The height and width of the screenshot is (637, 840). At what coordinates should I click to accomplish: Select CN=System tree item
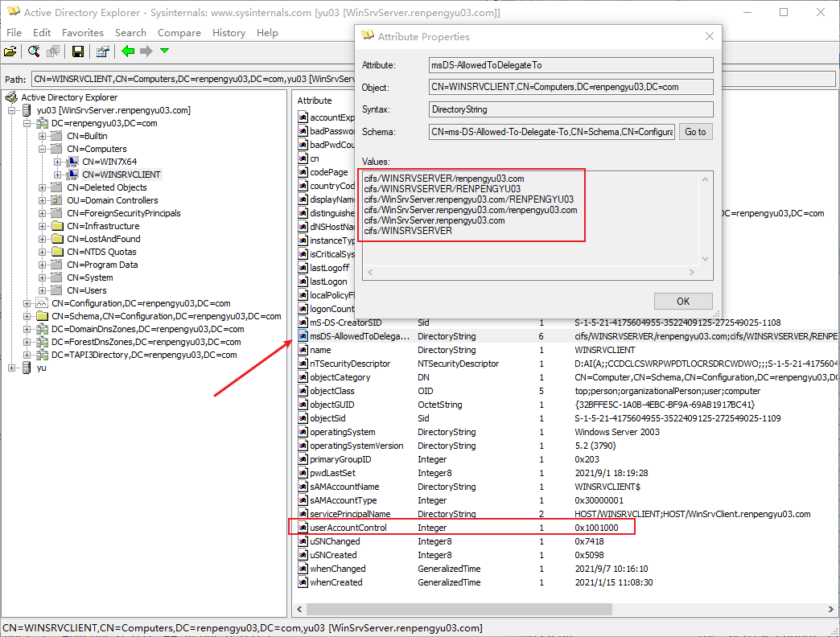coord(90,277)
